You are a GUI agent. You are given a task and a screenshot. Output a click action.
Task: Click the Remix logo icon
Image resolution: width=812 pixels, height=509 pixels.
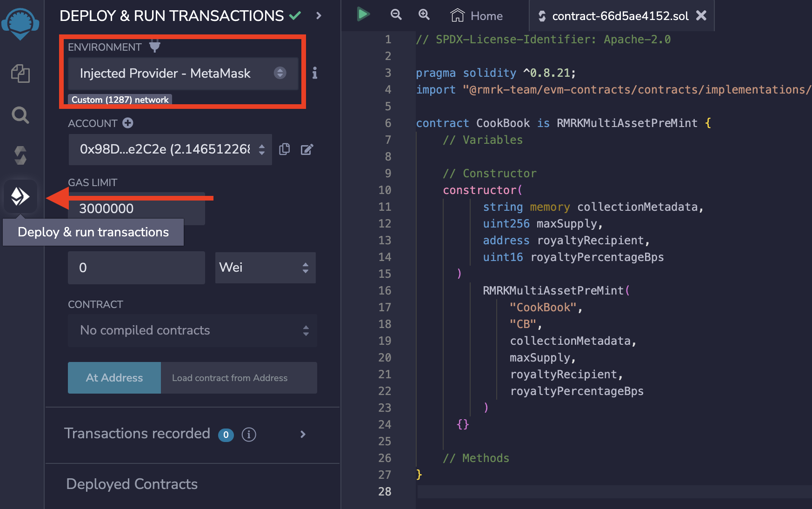[x=20, y=23]
